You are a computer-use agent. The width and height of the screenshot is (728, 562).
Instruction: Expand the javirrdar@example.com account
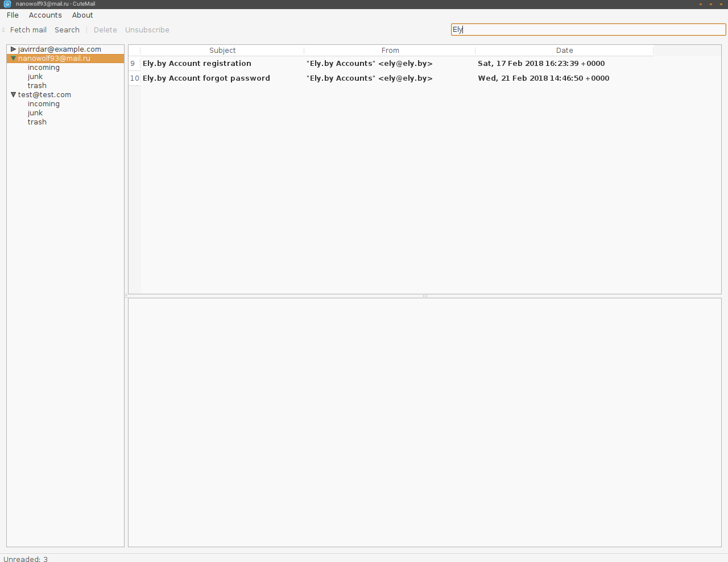point(13,49)
